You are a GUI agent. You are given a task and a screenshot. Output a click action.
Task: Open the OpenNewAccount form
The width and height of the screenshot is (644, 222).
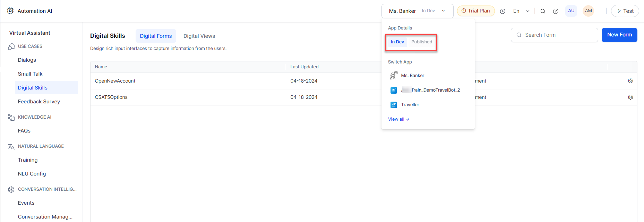point(115,81)
